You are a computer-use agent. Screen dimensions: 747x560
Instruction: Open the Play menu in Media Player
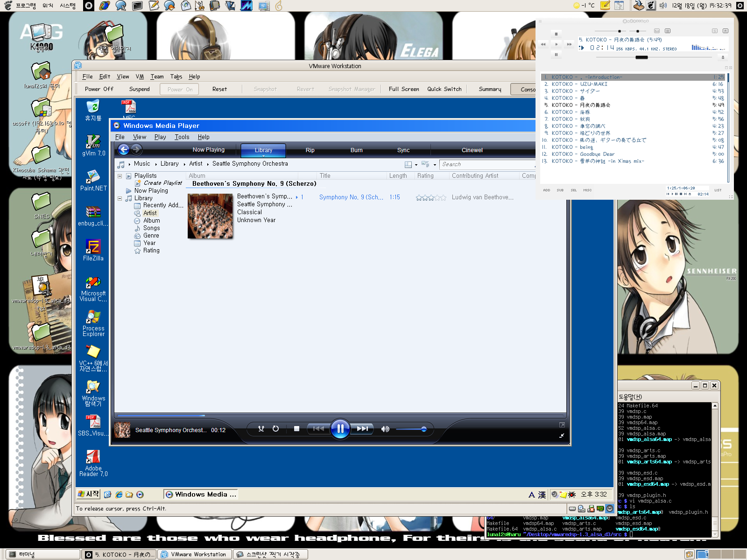point(160,137)
